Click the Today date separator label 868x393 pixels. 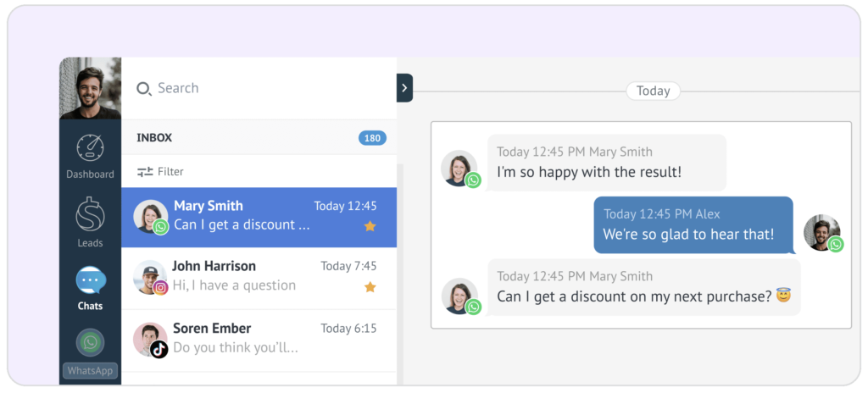point(653,91)
